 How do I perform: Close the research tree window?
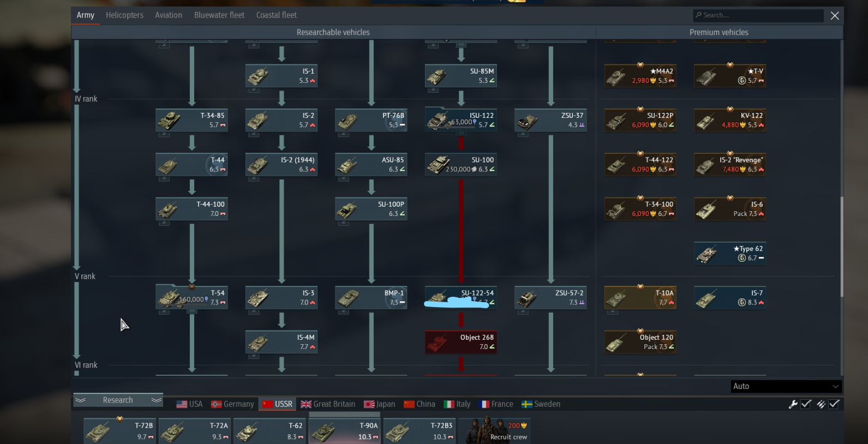pos(835,15)
